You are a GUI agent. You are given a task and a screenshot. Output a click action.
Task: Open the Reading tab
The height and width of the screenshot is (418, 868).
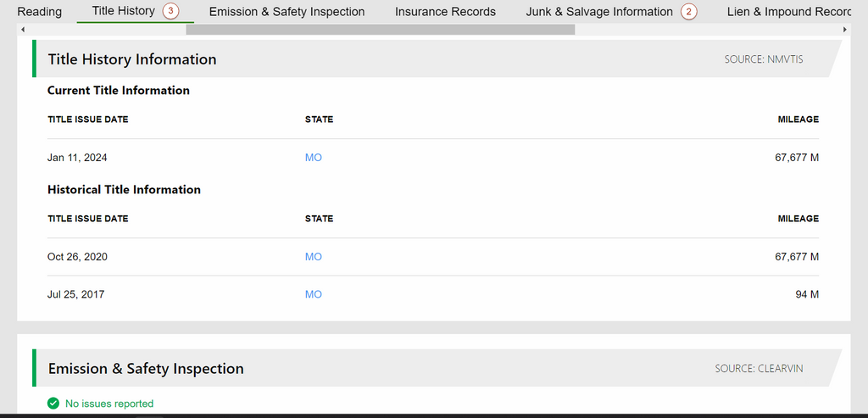pos(39,12)
